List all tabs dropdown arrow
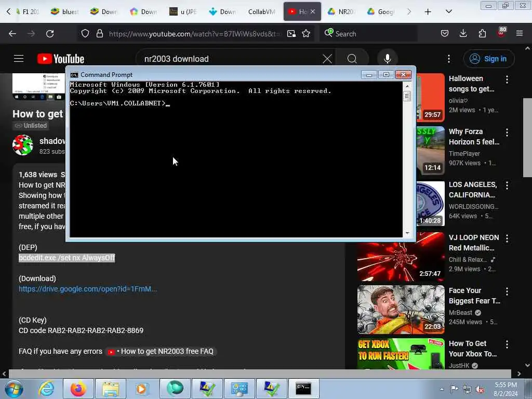Image resolution: width=532 pixels, height=399 pixels. click(x=448, y=11)
